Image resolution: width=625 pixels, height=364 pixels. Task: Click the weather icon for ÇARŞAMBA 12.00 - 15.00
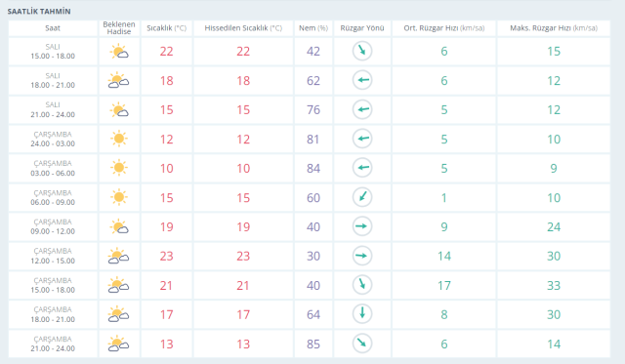pyautogui.click(x=119, y=256)
